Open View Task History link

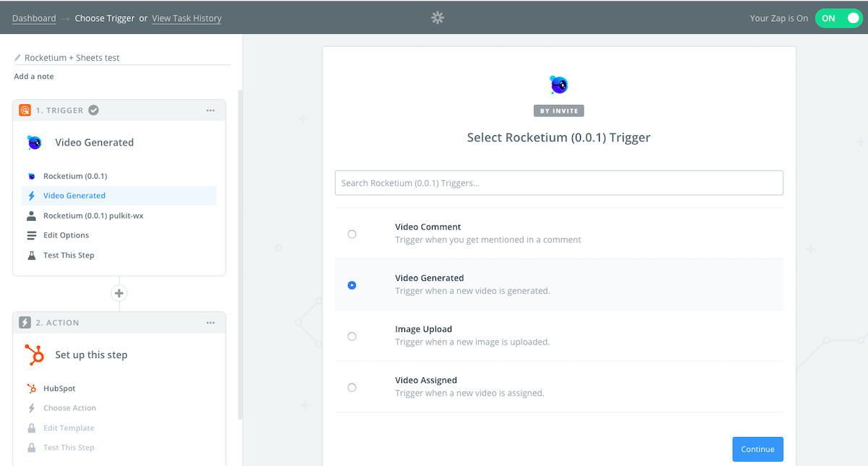(187, 18)
